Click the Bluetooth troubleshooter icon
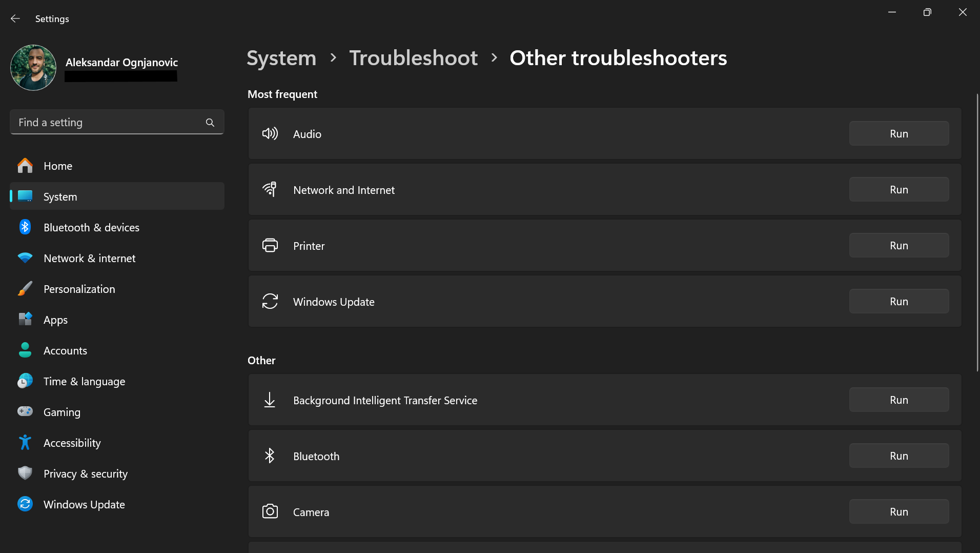 [270, 456]
